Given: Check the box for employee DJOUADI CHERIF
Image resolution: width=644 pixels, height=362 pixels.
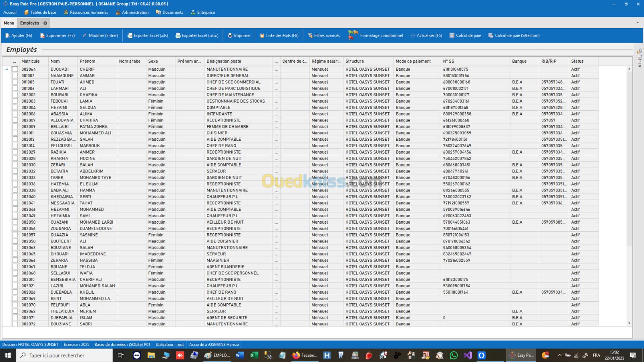Looking at the screenshot, I should pos(15,69).
